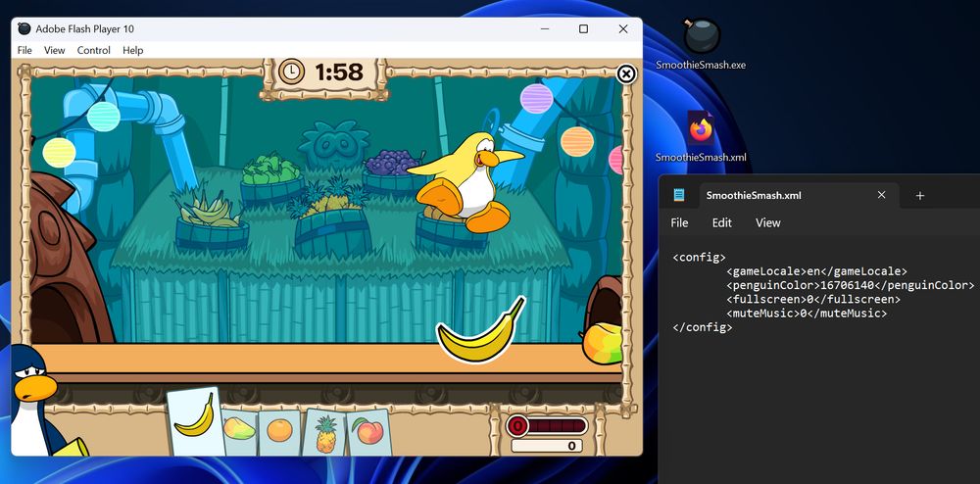Click the green apples barrel
Image resolution: width=980 pixels, height=484 pixels.
271,179
